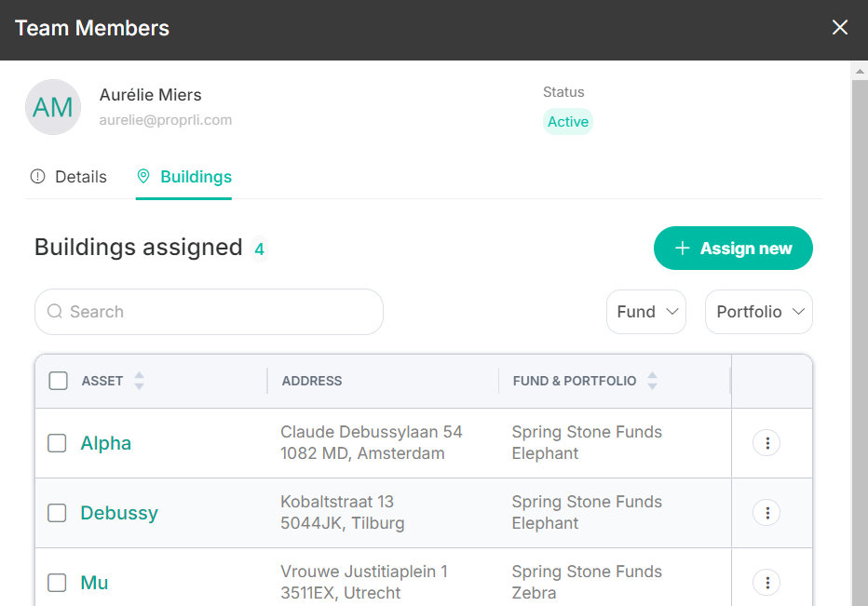This screenshot has height=606, width=868.
Task: Check the Alpha row checkbox
Action: point(57,443)
